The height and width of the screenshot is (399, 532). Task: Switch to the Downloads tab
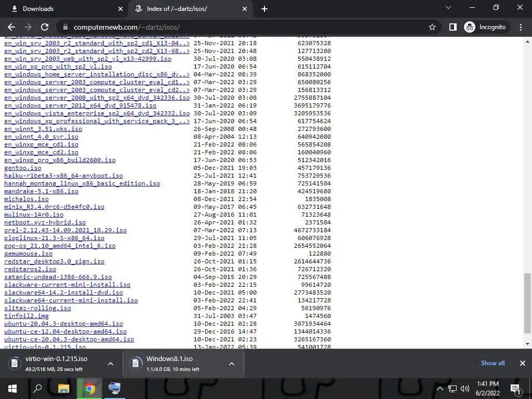point(64,9)
